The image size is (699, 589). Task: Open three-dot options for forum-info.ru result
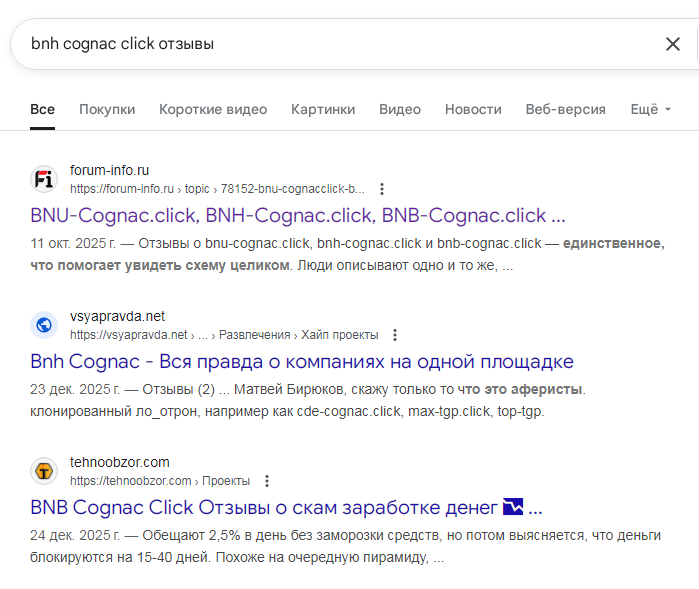pyautogui.click(x=381, y=188)
